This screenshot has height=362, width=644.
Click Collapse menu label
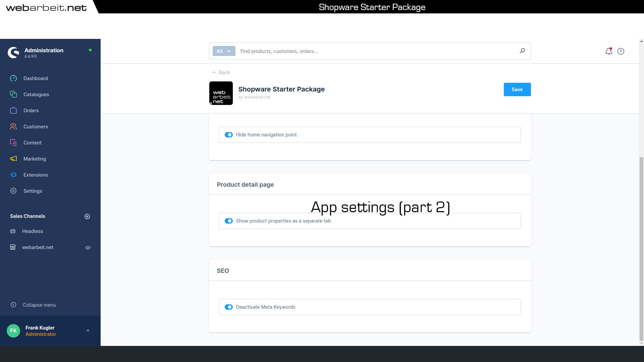point(39,305)
